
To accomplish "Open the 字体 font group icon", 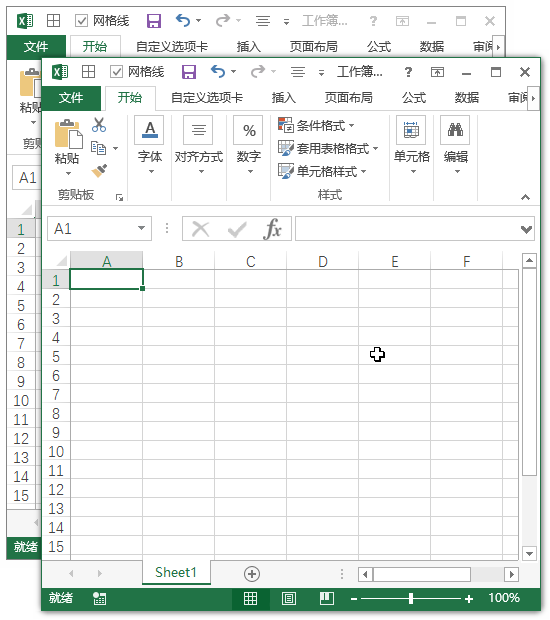I will tap(149, 130).
